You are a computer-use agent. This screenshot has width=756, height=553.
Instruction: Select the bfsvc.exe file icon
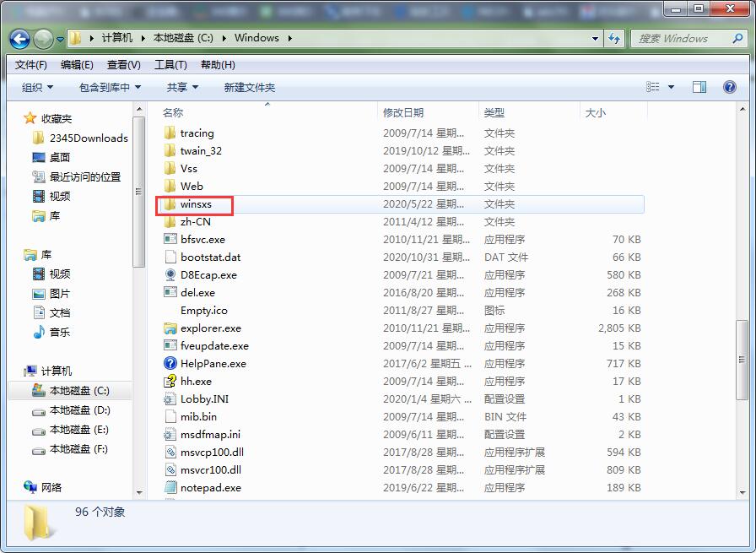pos(170,239)
